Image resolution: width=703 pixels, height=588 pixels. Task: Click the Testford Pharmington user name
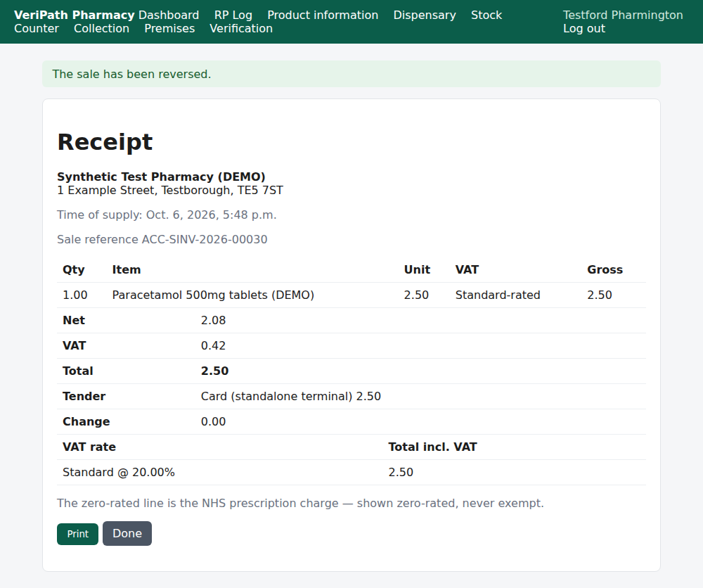pos(623,15)
